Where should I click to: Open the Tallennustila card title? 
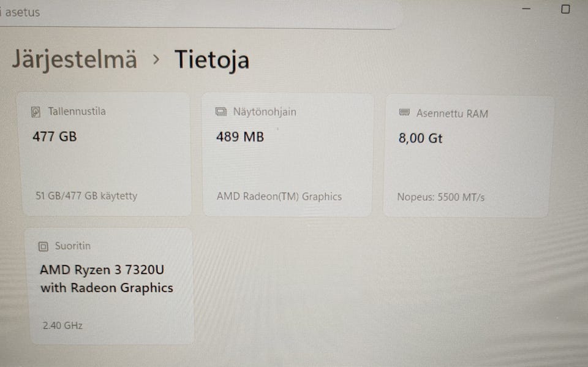click(x=77, y=112)
